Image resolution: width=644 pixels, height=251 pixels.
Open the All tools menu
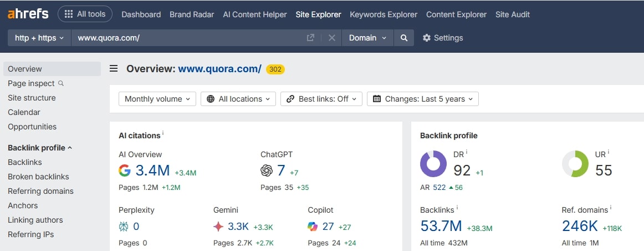point(85,14)
